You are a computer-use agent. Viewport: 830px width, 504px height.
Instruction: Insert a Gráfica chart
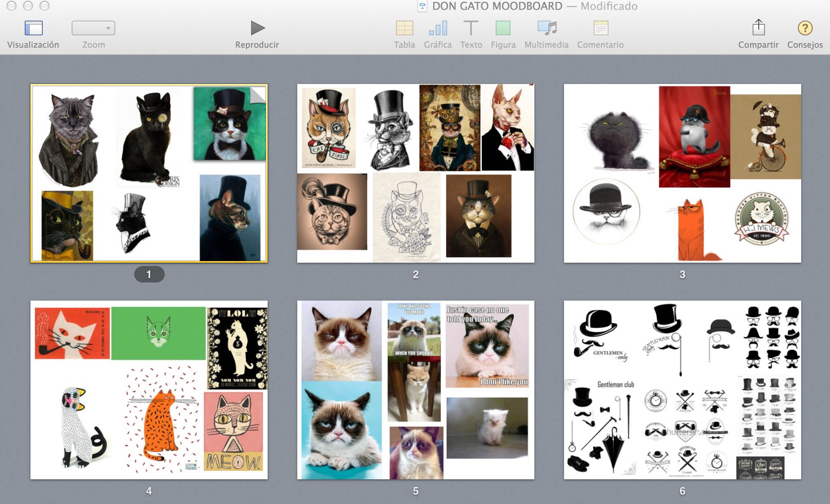(438, 28)
